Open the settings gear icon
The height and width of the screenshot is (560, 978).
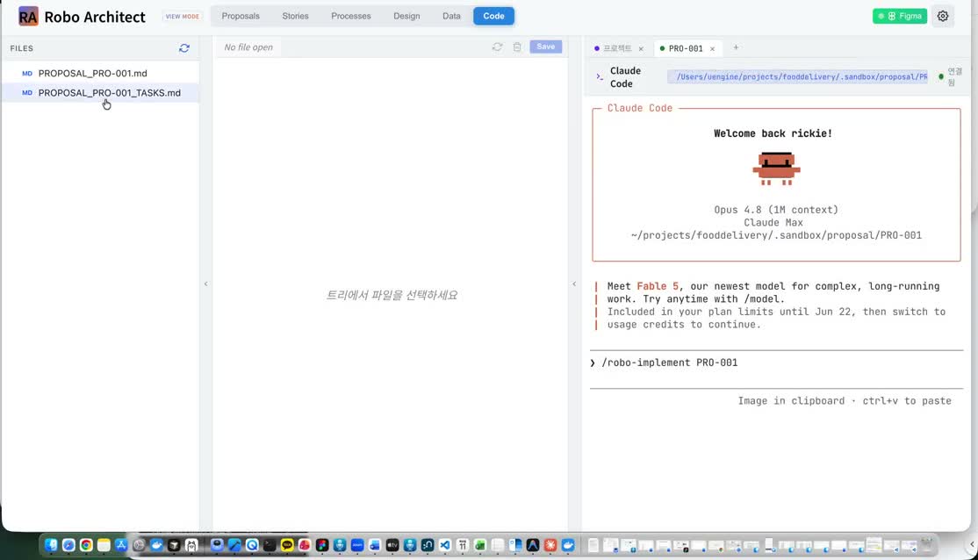tap(943, 16)
